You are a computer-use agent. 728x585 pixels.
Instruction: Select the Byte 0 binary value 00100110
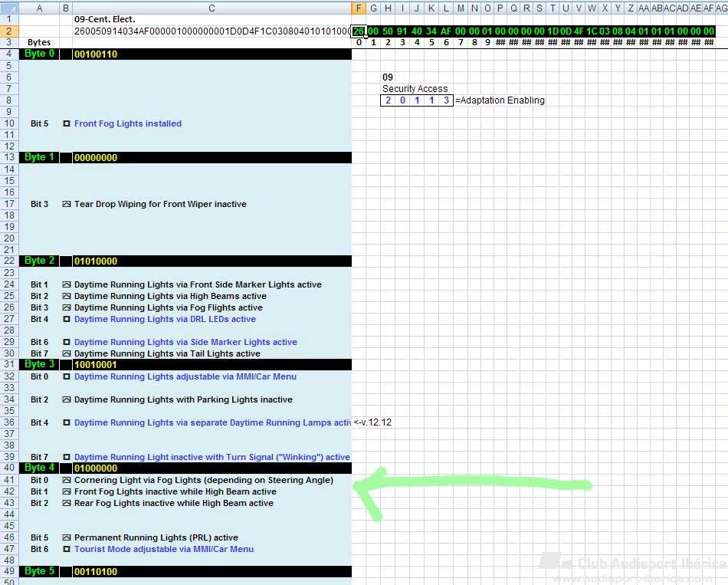point(96,54)
